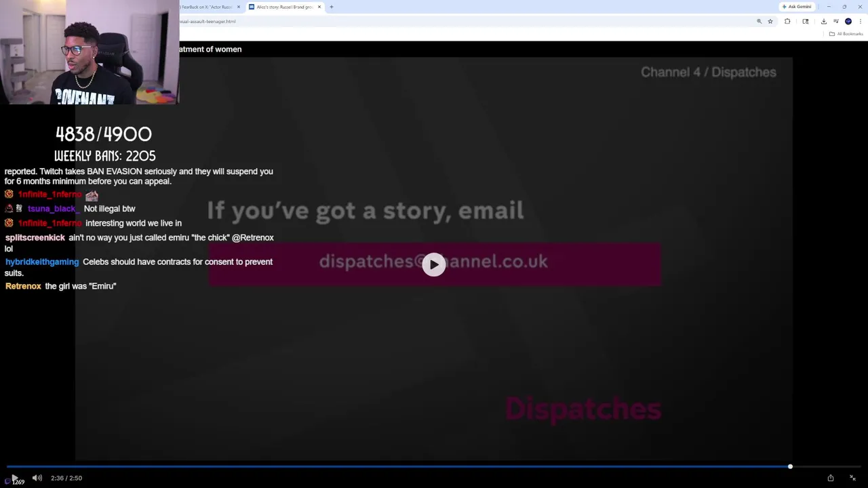868x488 pixels.
Task: Click the 2:36 / 2:50 time display
Action: coord(66,478)
